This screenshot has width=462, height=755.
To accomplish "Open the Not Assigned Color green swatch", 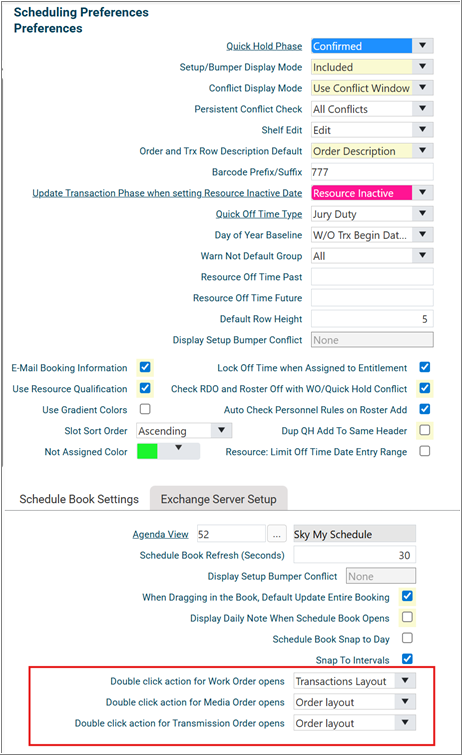I will (x=147, y=451).
